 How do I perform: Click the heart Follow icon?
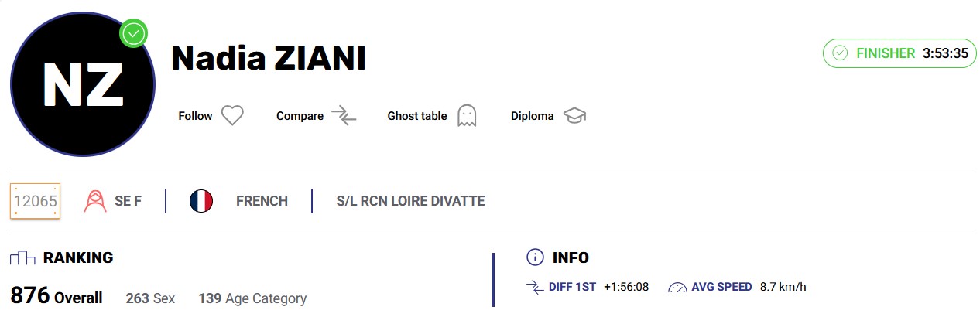(232, 116)
